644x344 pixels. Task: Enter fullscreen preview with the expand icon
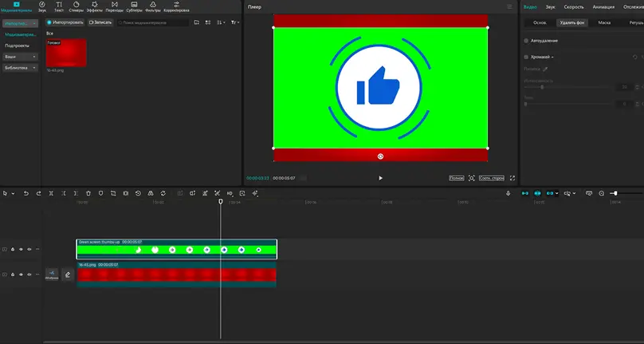(512, 178)
